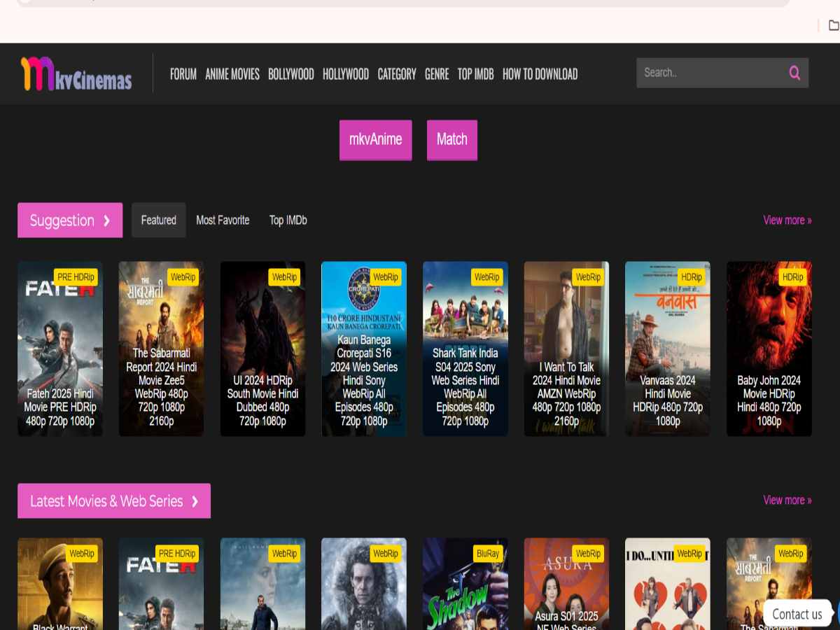The height and width of the screenshot is (630, 840).
Task: Open HOW TO DOWNLOAD page
Action: tap(540, 74)
